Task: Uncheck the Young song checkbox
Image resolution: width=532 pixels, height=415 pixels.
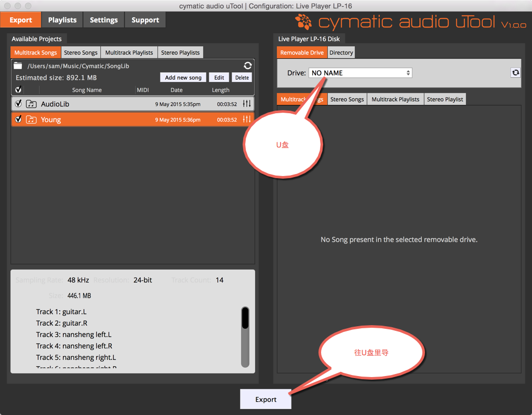Action: (x=18, y=119)
